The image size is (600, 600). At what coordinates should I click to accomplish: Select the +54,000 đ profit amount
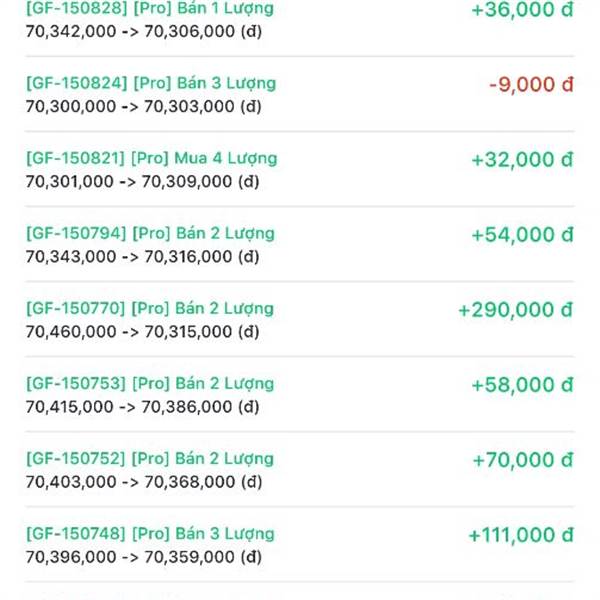(523, 234)
